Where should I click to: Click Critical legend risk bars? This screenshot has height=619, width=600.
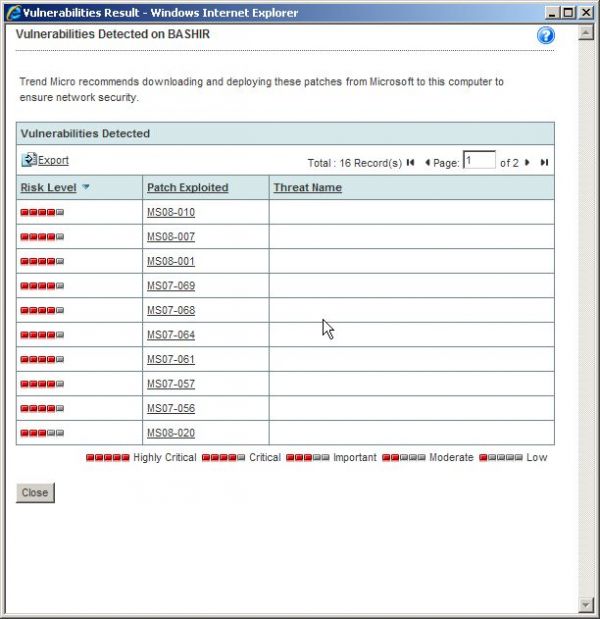point(223,458)
